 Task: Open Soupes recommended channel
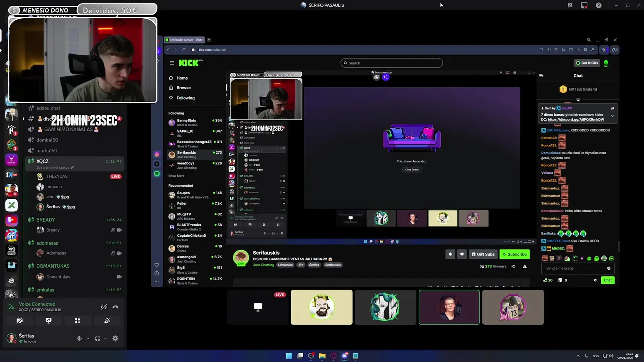[195, 194]
